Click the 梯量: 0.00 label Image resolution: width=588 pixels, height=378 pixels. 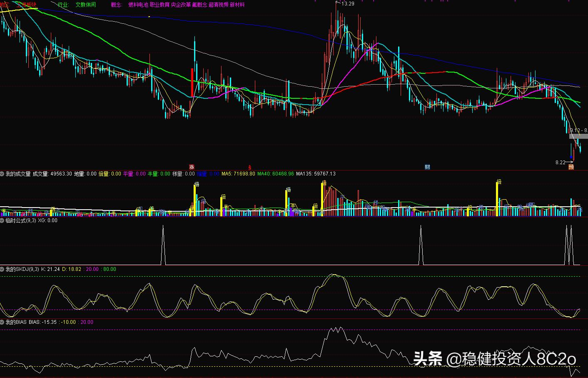click(x=184, y=174)
